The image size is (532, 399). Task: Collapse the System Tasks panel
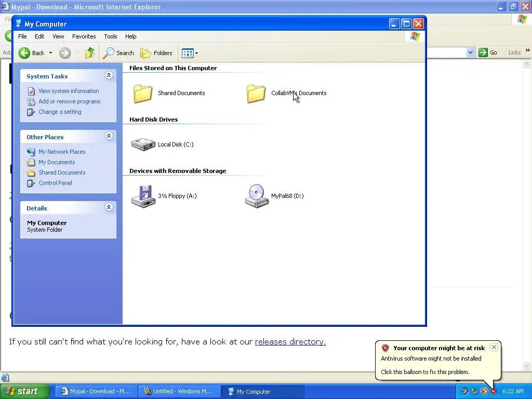point(109,75)
